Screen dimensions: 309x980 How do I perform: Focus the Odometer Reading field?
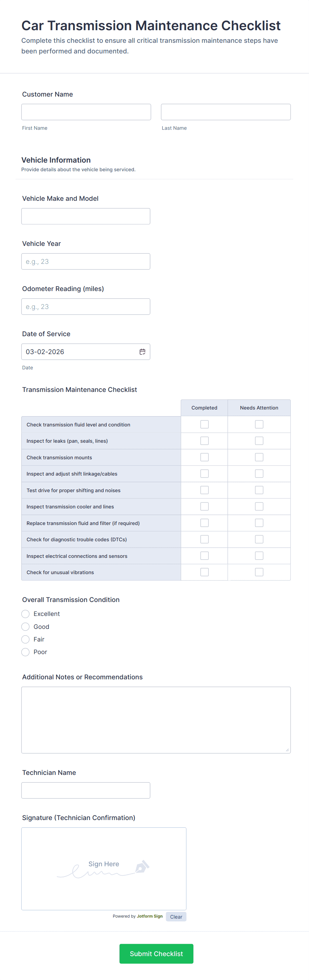point(86,306)
